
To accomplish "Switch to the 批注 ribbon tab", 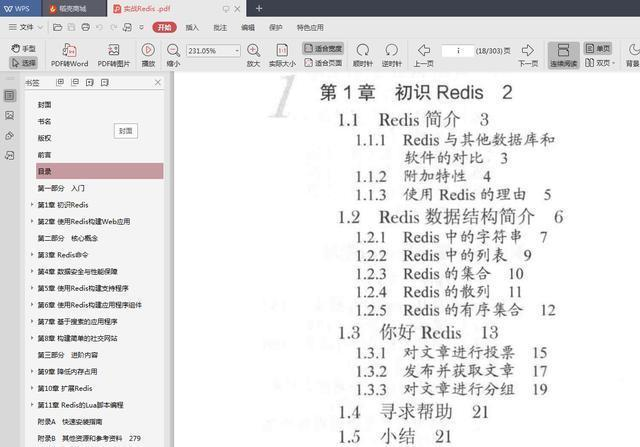I will (220, 27).
